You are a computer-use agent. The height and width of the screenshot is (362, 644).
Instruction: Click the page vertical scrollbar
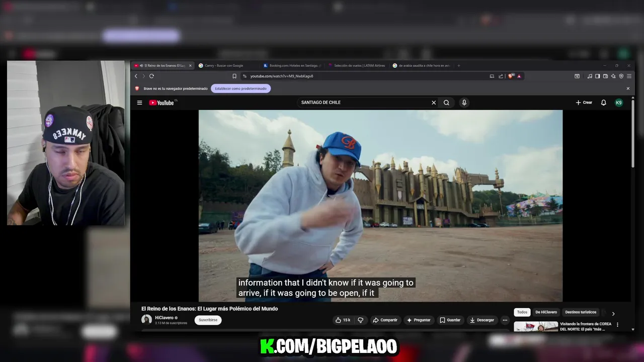[x=632, y=133]
